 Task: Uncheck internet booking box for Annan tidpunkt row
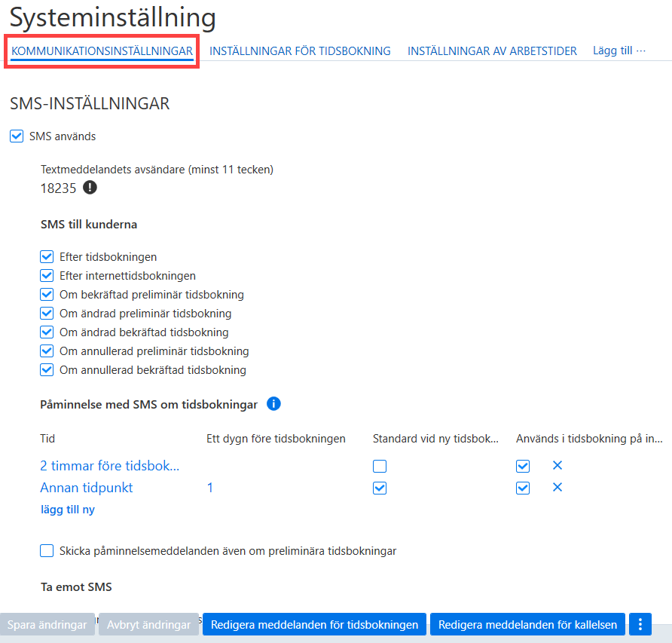point(523,488)
